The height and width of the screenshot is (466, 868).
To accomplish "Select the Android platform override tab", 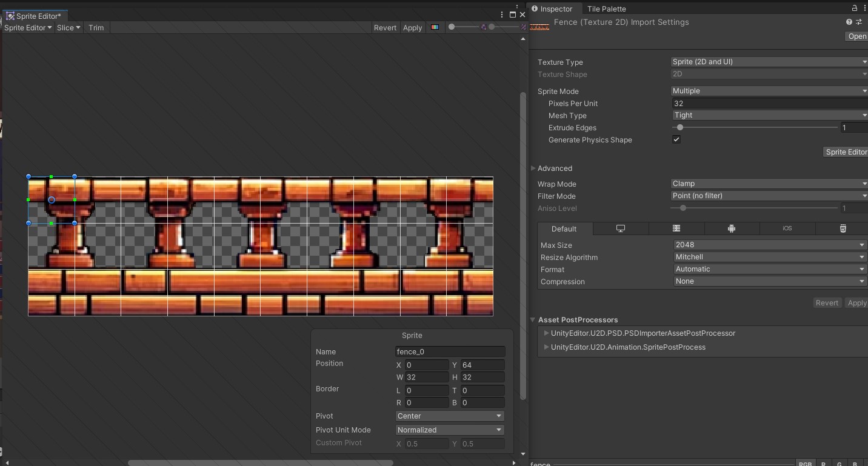I will (731, 228).
